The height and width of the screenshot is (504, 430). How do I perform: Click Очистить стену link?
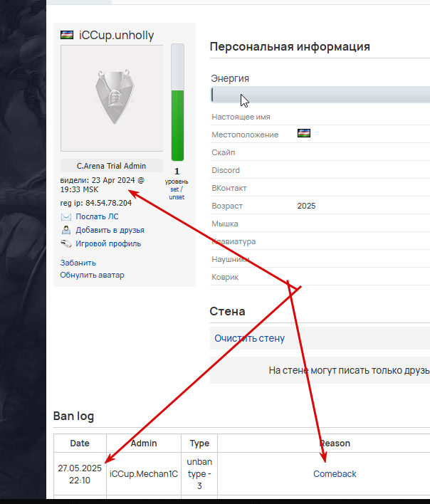[249, 338]
